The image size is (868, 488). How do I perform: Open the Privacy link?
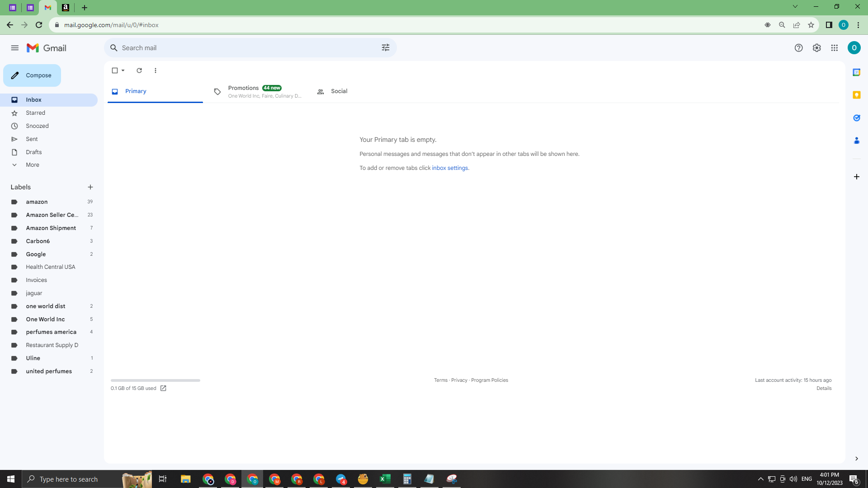[x=459, y=380]
